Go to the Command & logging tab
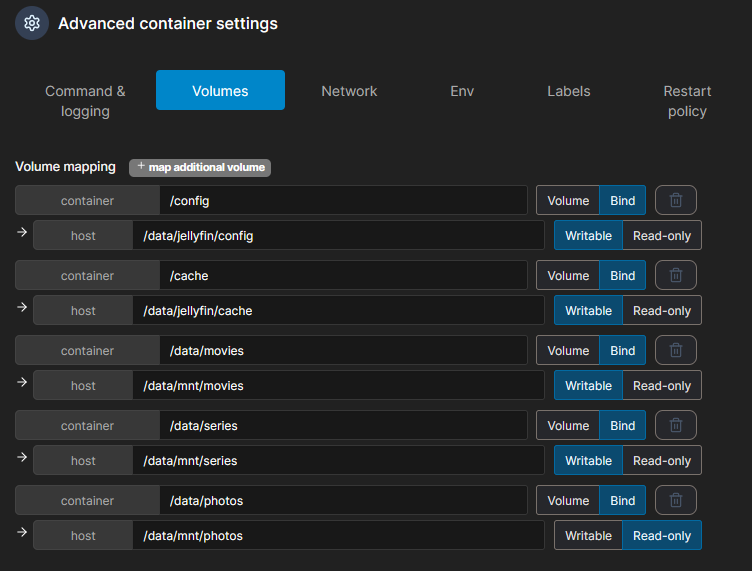The image size is (752, 571). tap(85, 101)
